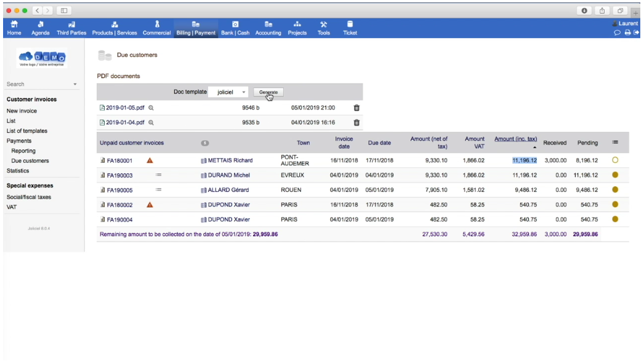644x364 pixels.
Task: Open the Third Parties menu
Action: pos(71,28)
